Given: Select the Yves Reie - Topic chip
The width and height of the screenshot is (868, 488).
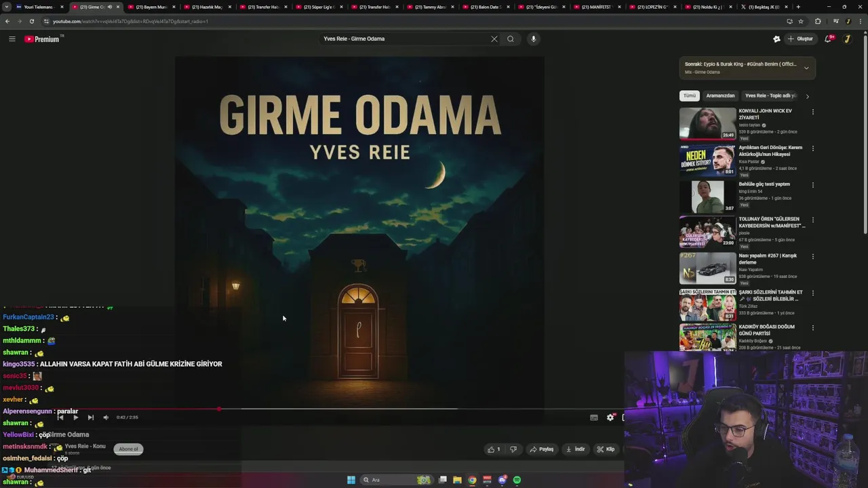Looking at the screenshot, I should (770, 96).
